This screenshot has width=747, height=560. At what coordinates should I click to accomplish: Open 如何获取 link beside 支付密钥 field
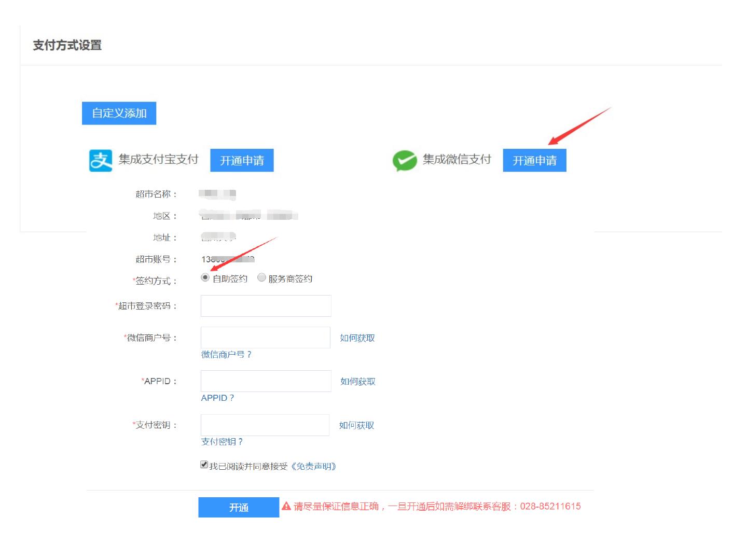(356, 425)
